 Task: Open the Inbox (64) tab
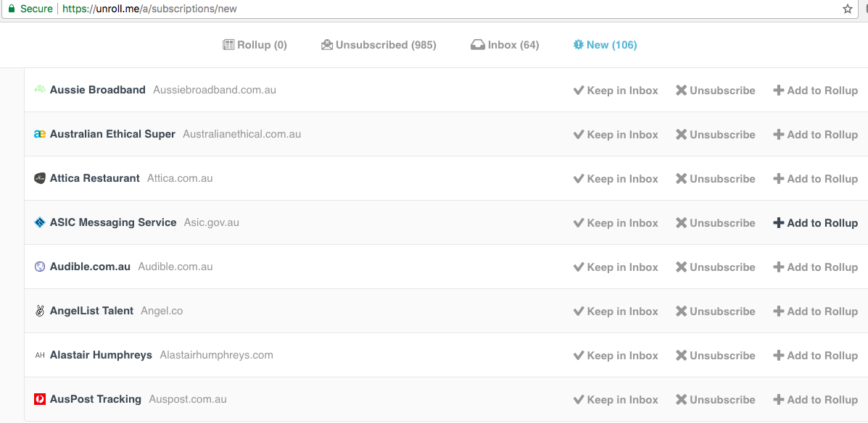pos(505,45)
